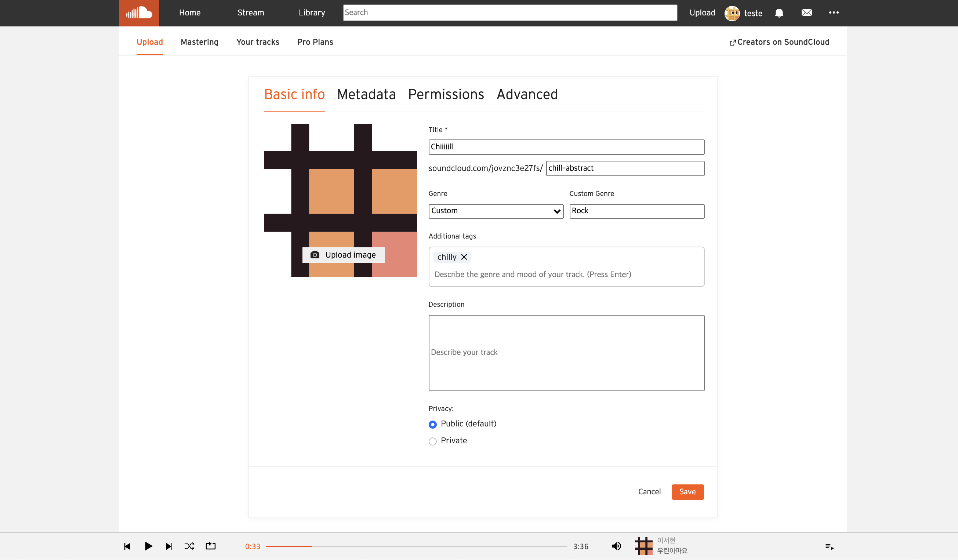Image resolution: width=958 pixels, height=560 pixels.
Task: Toggle repeat in the player bar
Action: pyautogui.click(x=211, y=546)
